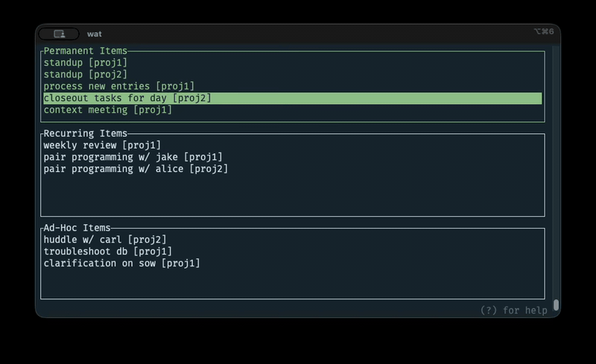Select pair programming w/ jake item
Viewport: 596px width, 364px height.
(133, 157)
